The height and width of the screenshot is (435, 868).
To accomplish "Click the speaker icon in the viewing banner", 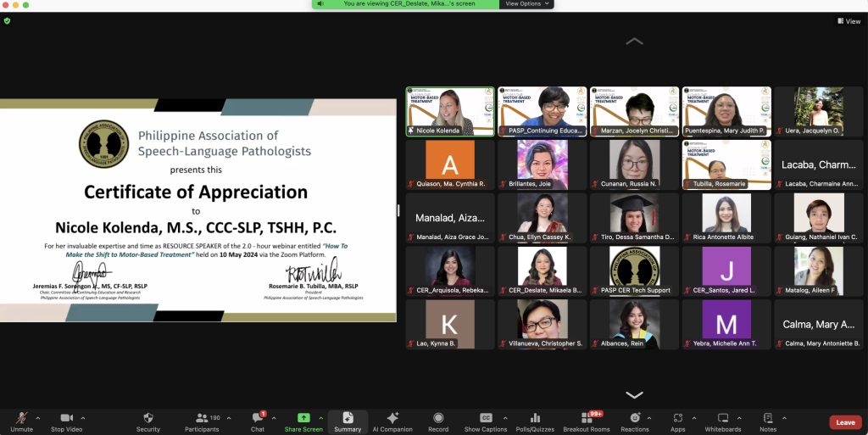I will click(x=320, y=4).
